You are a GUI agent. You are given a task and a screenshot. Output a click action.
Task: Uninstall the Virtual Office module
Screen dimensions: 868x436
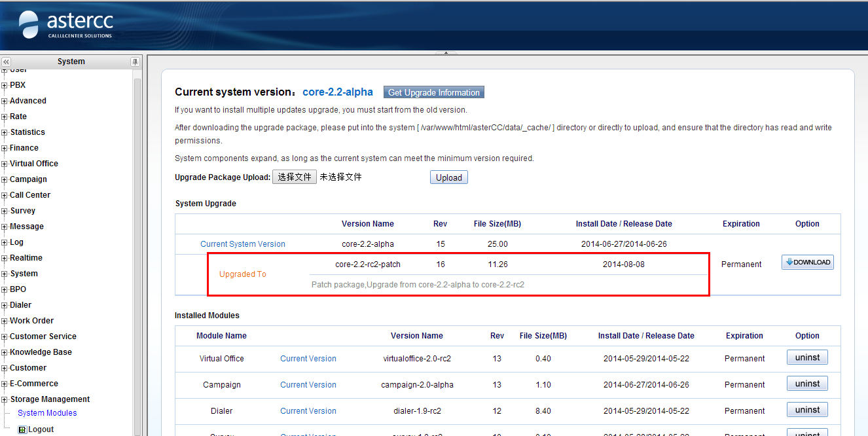tap(806, 357)
